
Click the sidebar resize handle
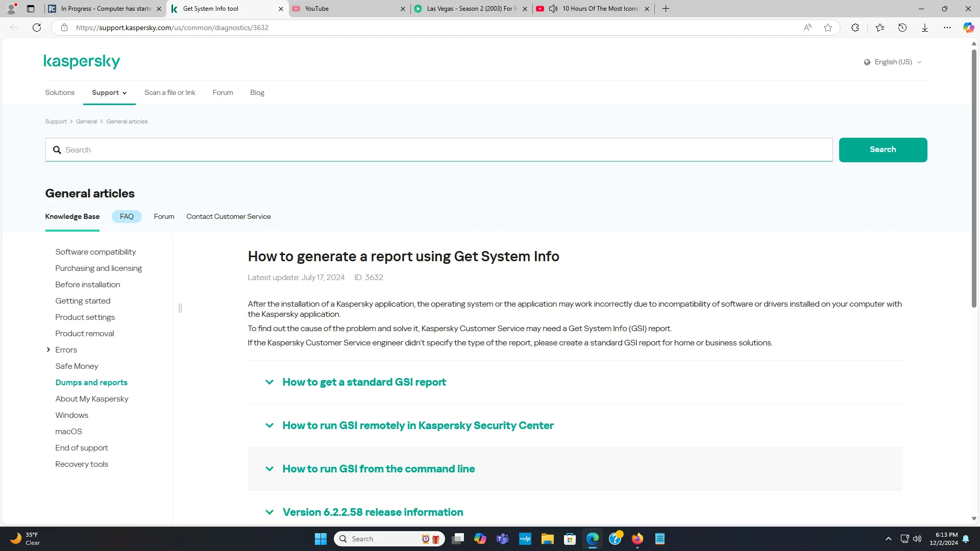tap(180, 308)
